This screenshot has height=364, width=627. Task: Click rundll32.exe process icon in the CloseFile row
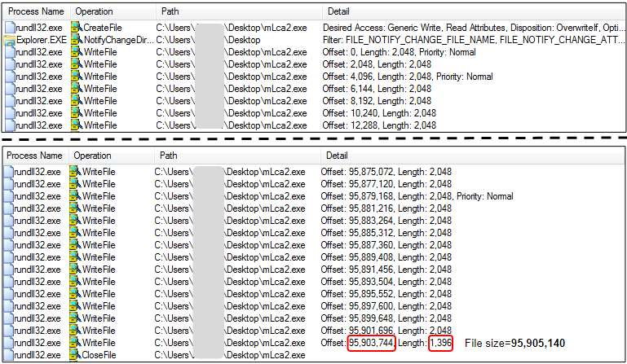pos(9,355)
